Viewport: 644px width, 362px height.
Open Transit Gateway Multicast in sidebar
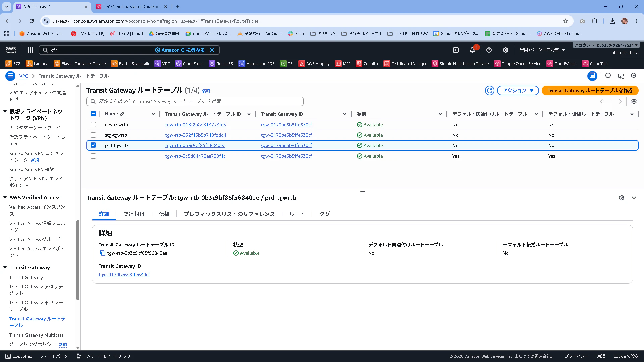coord(36,335)
